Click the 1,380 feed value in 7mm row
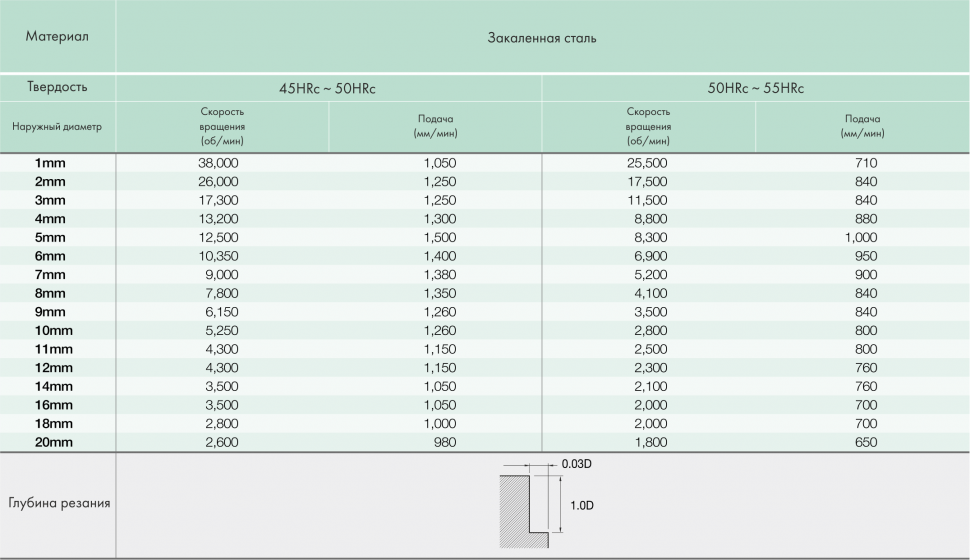Image resolution: width=970 pixels, height=560 pixels. [x=438, y=274]
